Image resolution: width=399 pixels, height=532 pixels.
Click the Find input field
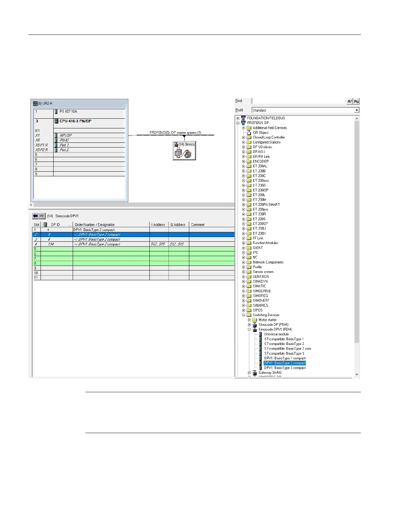pos(299,101)
